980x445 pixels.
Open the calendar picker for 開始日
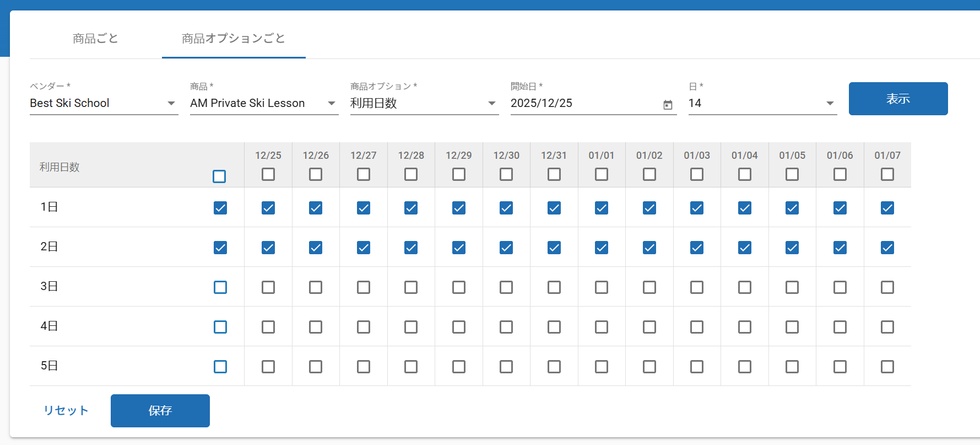[x=668, y=105]
